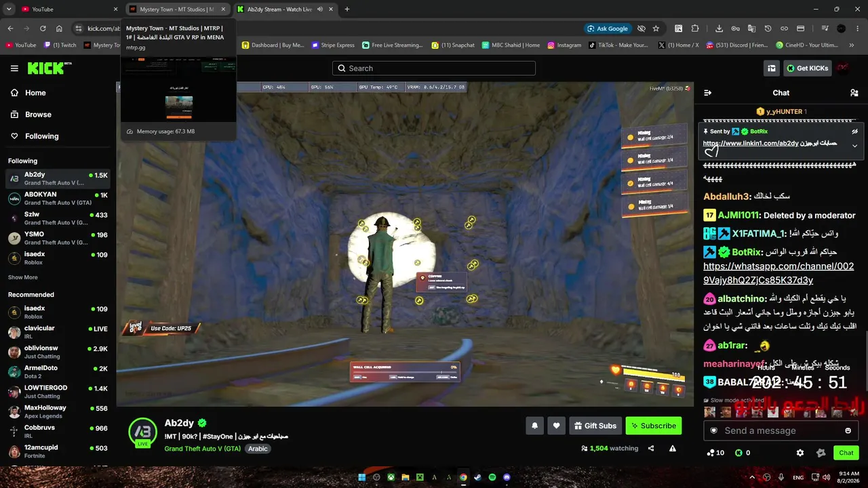Open the tab search dropdown arrow
Image resolution: width=868 pixels, height=488 pixels.
[x=9, y=9]
